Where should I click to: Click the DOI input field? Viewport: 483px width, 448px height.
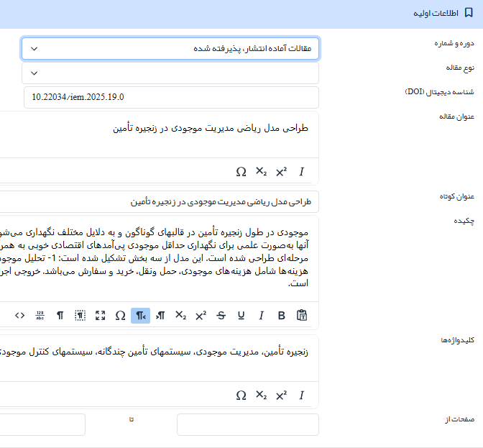(170, 97)
